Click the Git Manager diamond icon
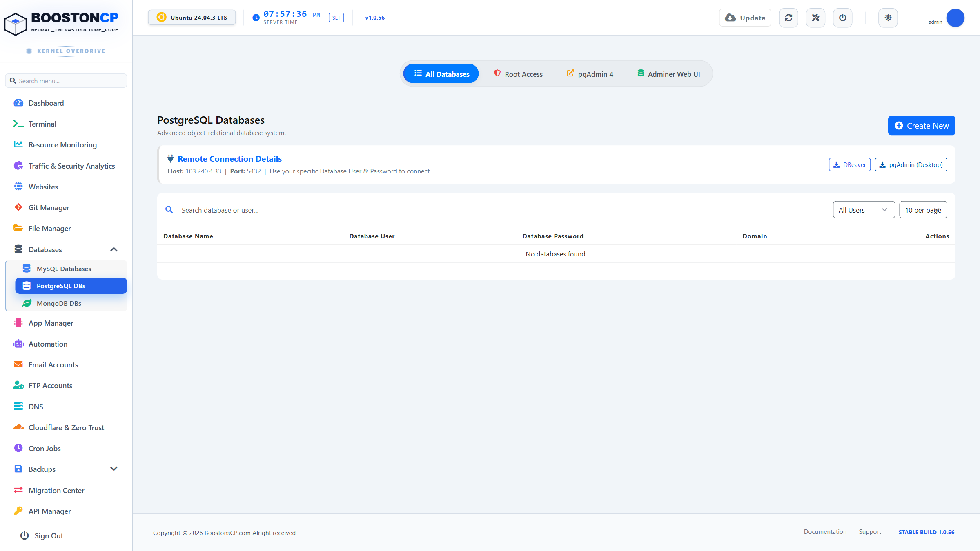This screenshot has height=551, width=980. tap(18, 207)
